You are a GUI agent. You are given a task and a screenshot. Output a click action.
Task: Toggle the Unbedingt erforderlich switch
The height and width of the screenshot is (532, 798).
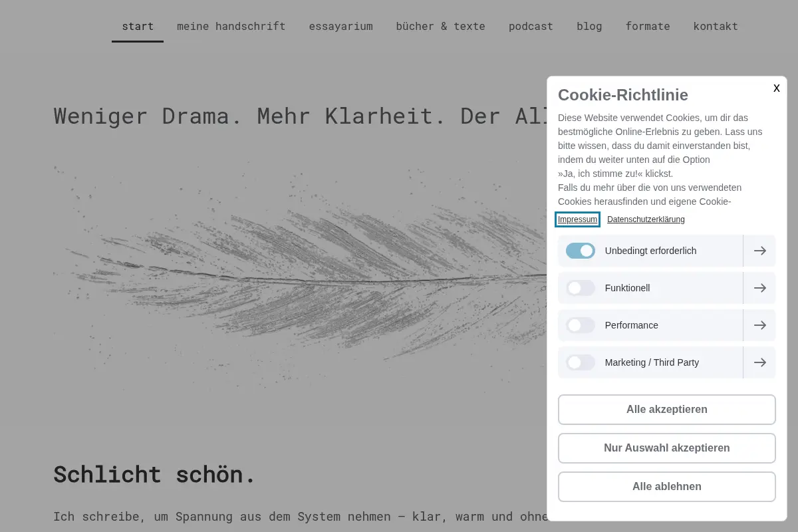[x=581, y=251]
